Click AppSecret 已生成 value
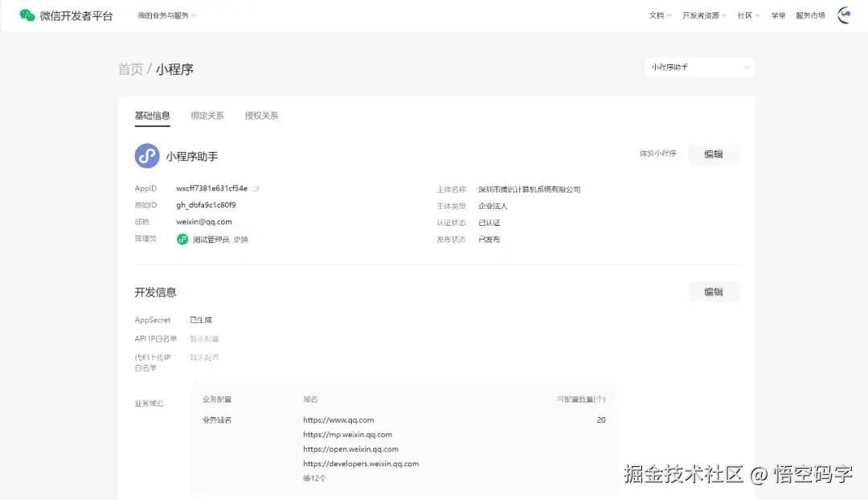 click(x=201, y=320)
